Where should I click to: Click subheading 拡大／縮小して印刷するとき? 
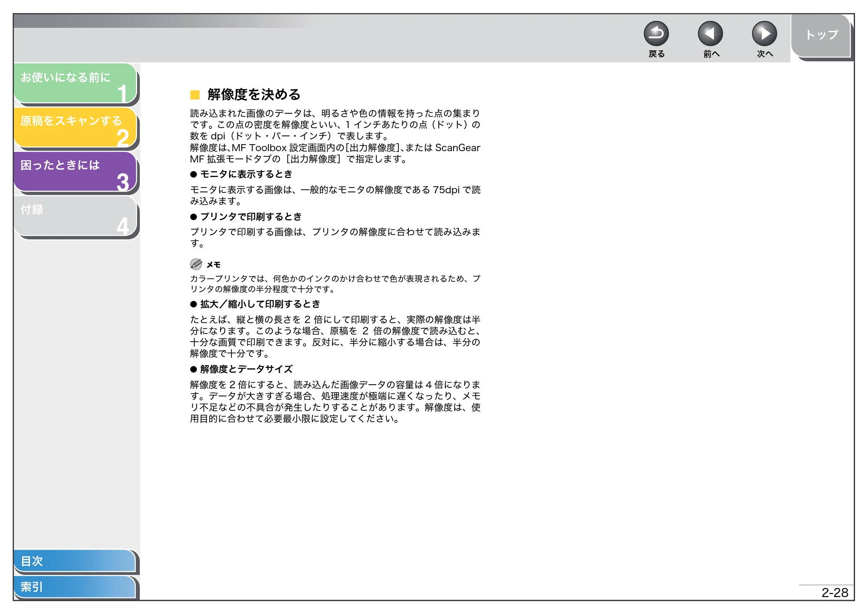pyautogui.click(x=260, y=304)
